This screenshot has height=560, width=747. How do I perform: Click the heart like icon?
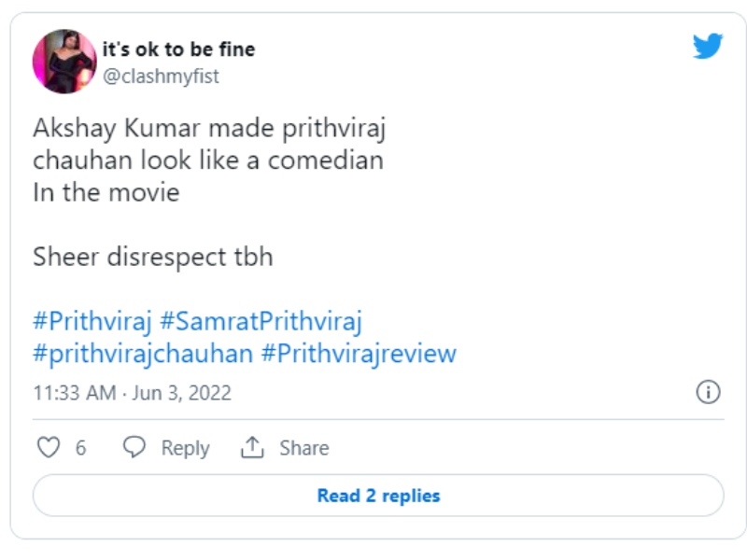click(48, 448)
